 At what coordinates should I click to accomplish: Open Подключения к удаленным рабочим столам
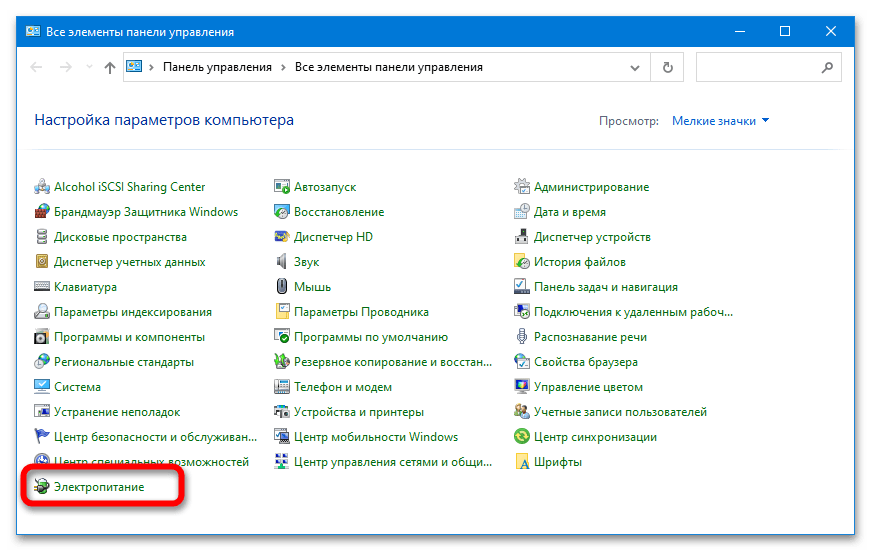(633, 312)
